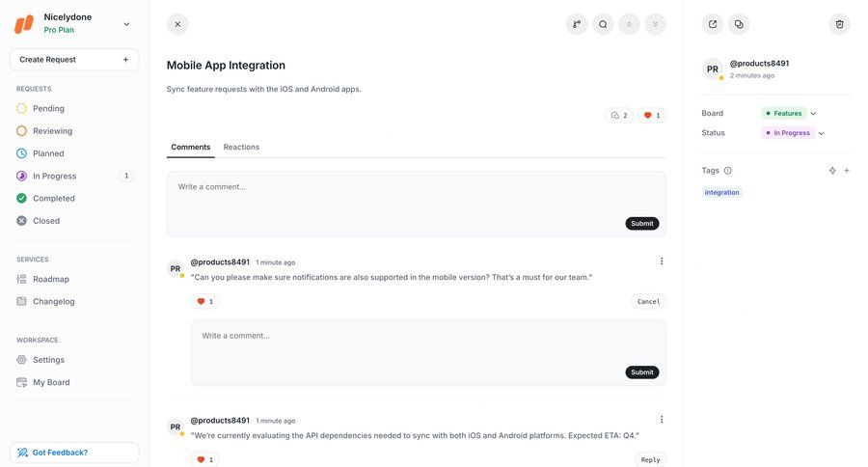This screenshot has height=467, width=868.
Task: Click the AI tag suggestion icon
Action: pos(832,171)
